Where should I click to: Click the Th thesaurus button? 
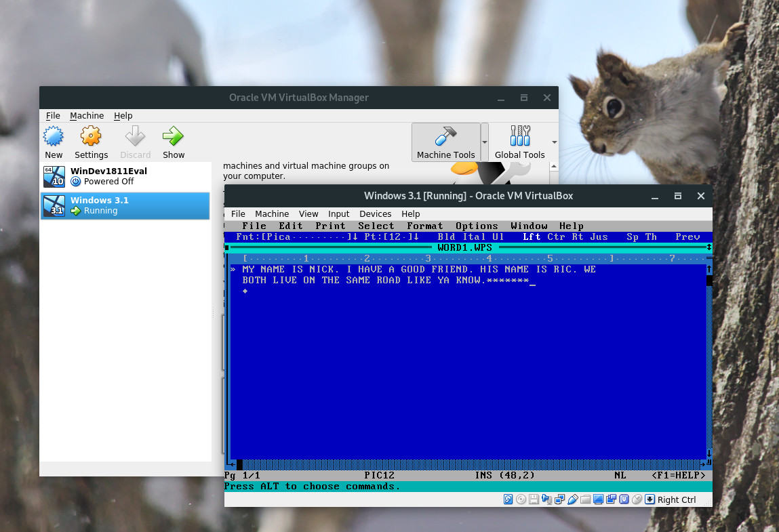(x=651, y=237)
